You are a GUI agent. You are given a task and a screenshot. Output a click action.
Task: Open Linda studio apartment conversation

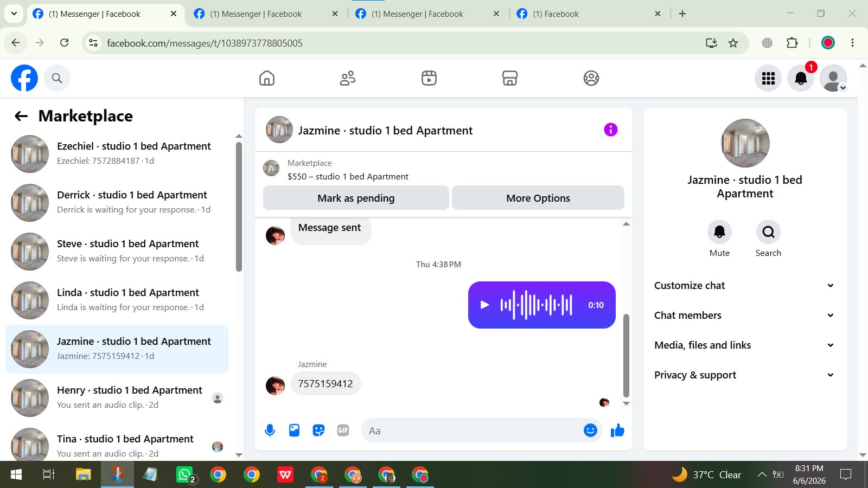117,300
